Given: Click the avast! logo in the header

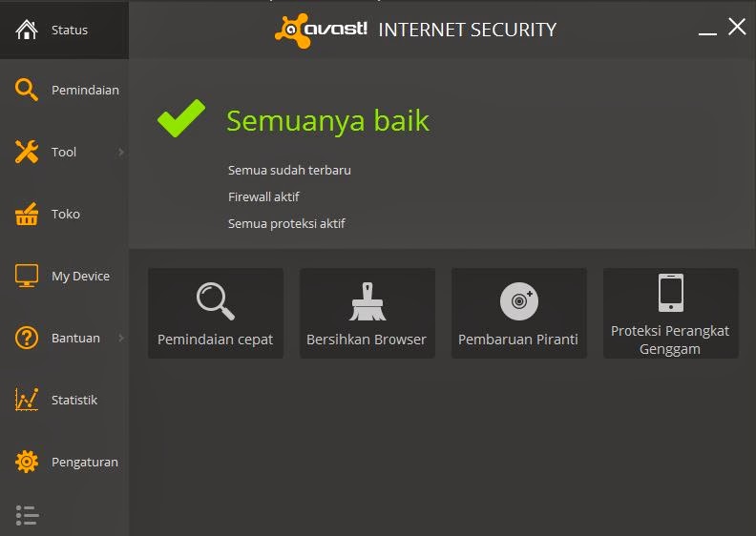Looking at the screenshot, I should click(321, 31).
